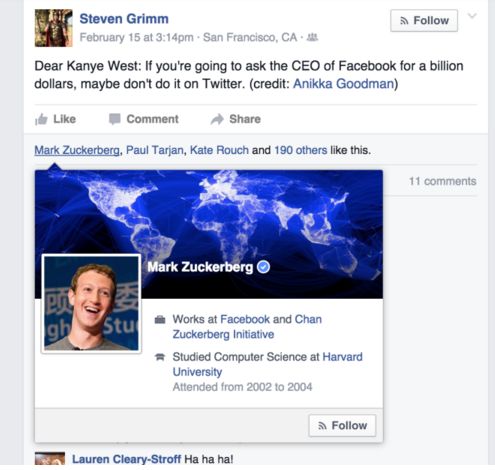Click the audience friends icon after San Francisco
The image size is (495, 470).
(x=312, y=37)
